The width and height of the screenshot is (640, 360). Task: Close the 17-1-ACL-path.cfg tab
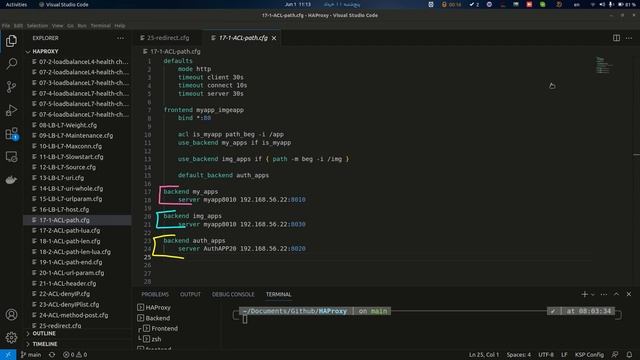tap(274, 38)
